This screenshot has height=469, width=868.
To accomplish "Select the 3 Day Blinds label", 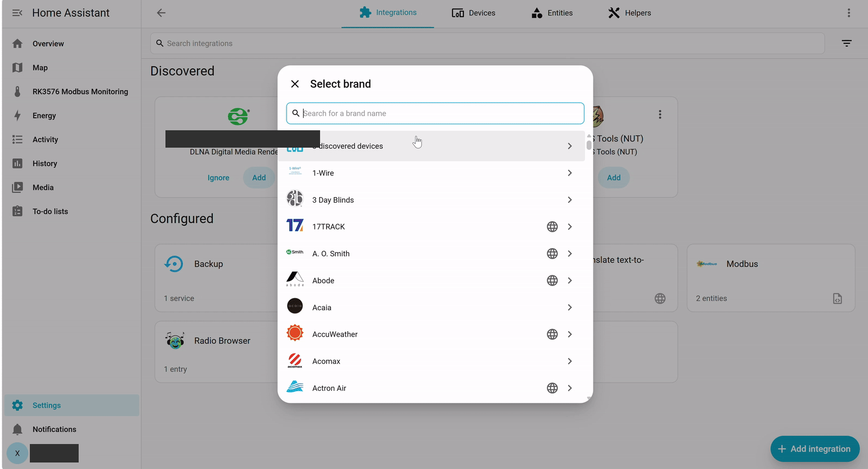I will click(x=333, y=200).
